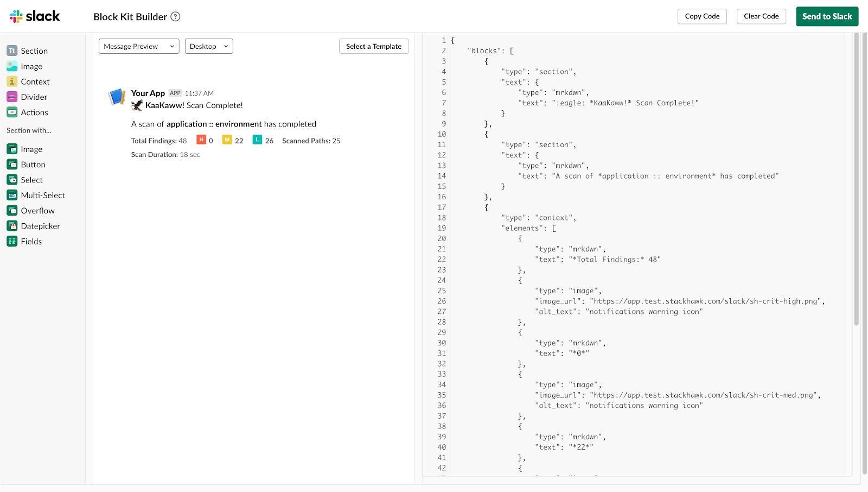
Task: Click "Section with..." heading
Action: pyautogui.click(x=29, y=130)
